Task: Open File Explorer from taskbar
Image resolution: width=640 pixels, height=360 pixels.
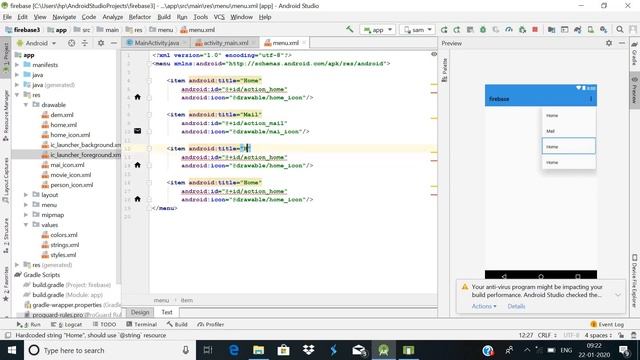Action: pyautogui.click(x=258, y=350)
